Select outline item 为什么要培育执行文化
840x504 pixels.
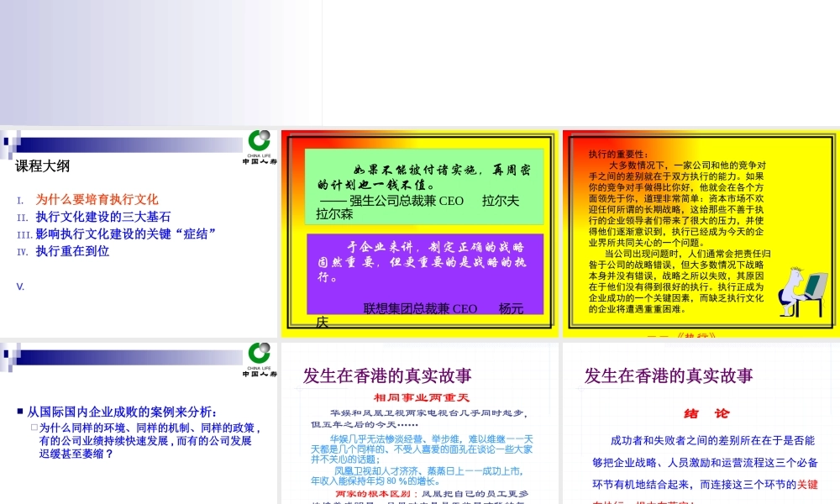[x=97, y=199]
